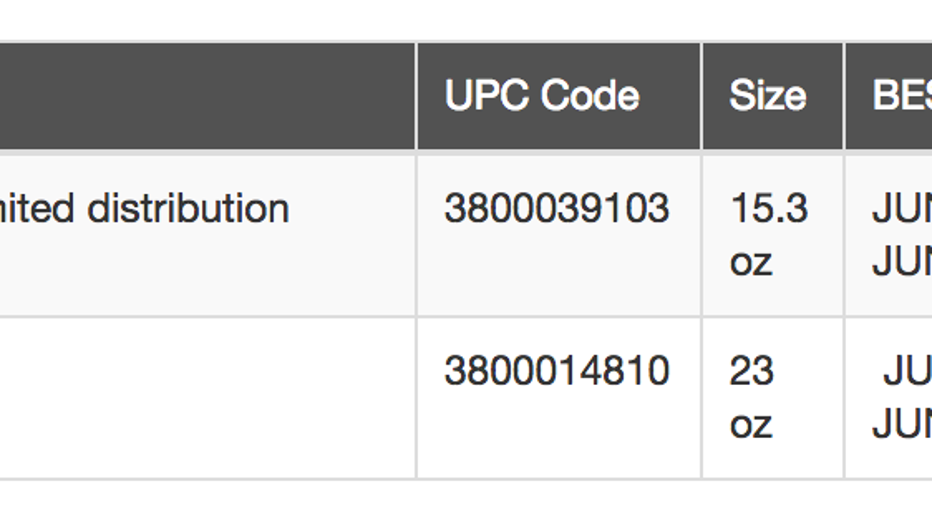Click 'oz' below the 15.3 value
932x524 pixels.
click(x=750, y=262)
